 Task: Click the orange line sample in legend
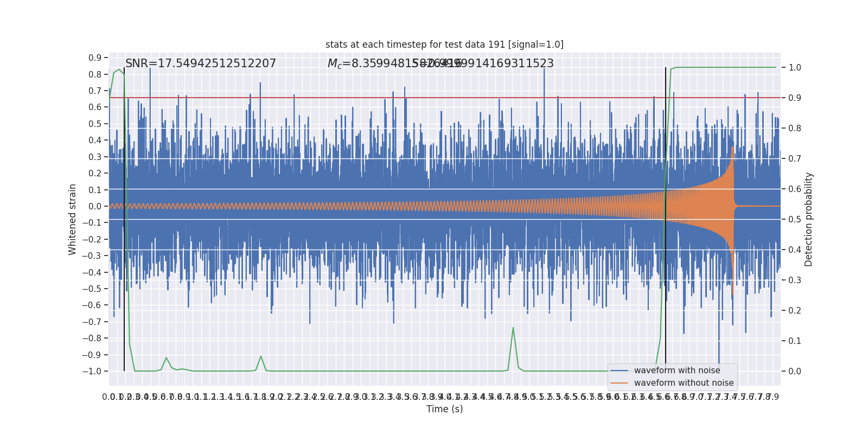[x=619, y=383]
